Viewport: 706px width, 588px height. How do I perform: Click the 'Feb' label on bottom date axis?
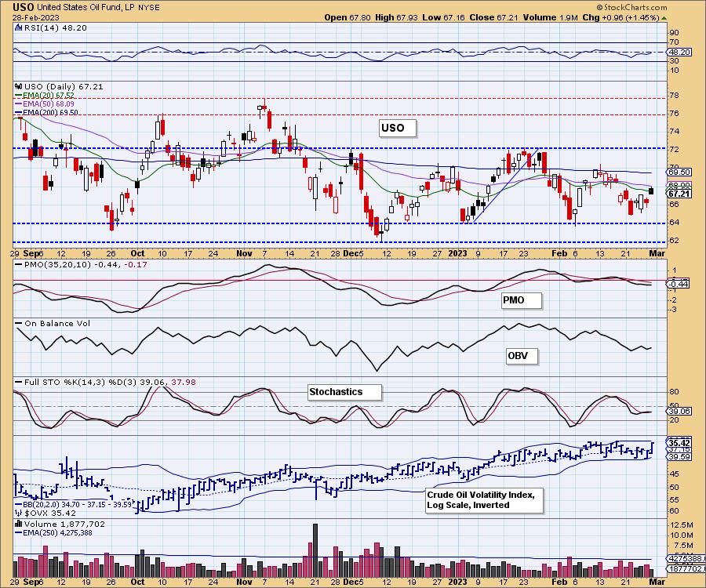[559, 582]
